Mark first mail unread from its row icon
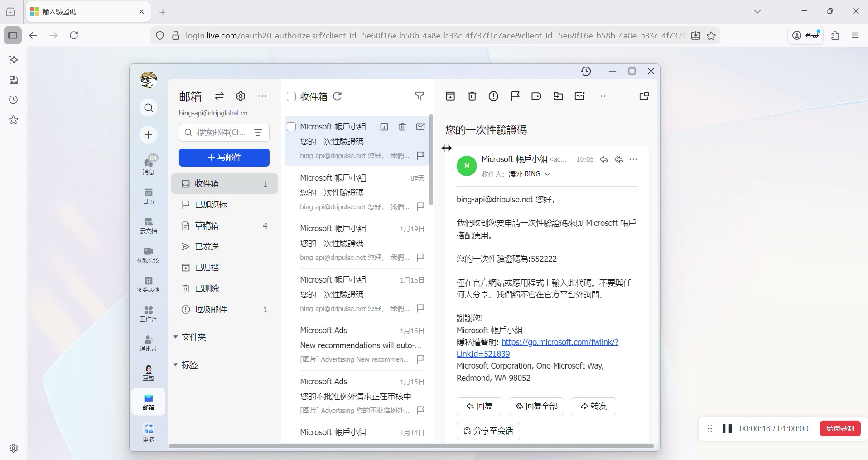This screenshot has width=868, height=460. (420, 127)
